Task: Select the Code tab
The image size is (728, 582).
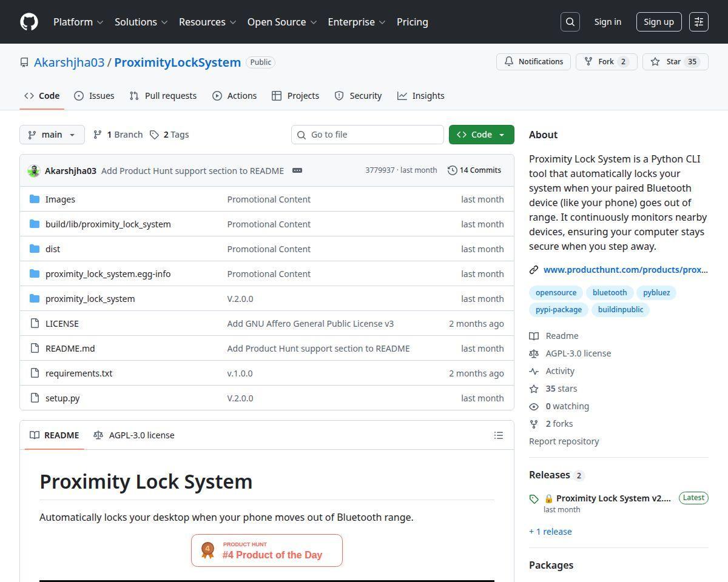Action: coord(42,96)
